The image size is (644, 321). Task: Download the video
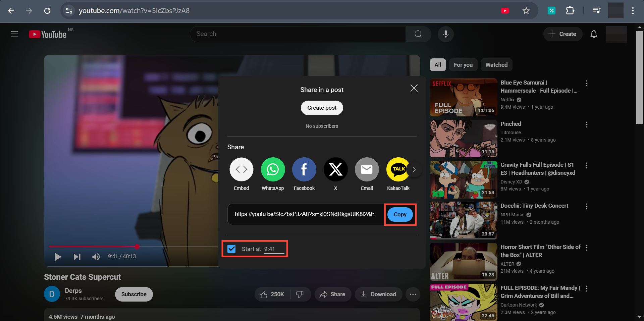click(x=379, y=294)
